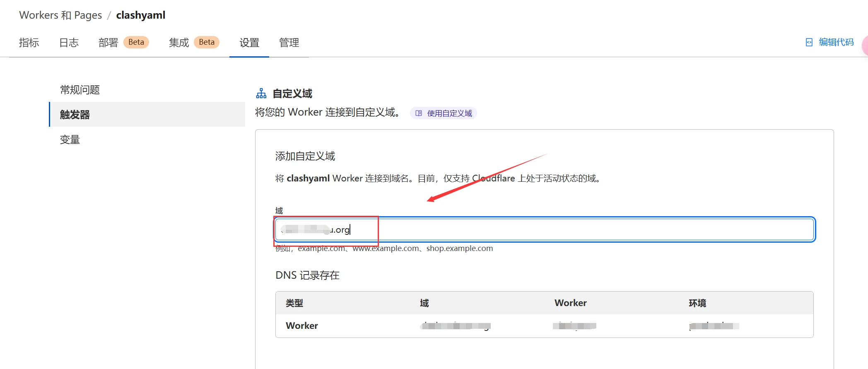Open 变量 in the settings sidebar
The height and width of the screenshot is (369, 868).
click(70, 140)
